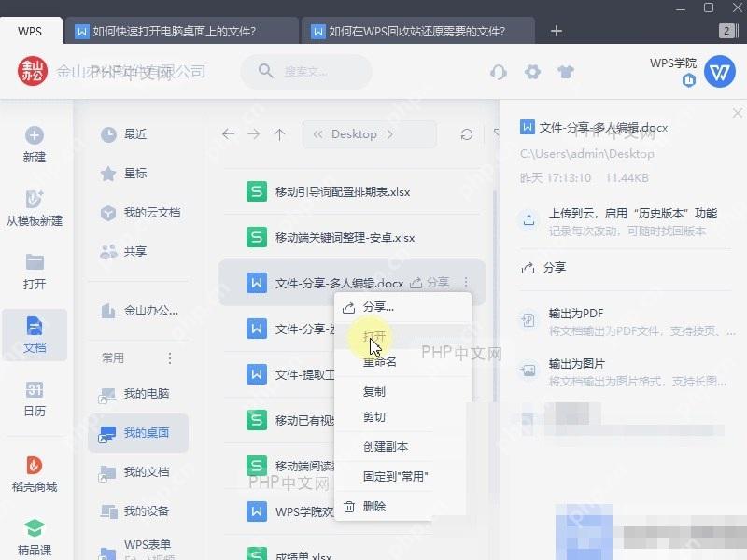Open 我的云文档
Viewport: 747px width, 560px height.
138,213
